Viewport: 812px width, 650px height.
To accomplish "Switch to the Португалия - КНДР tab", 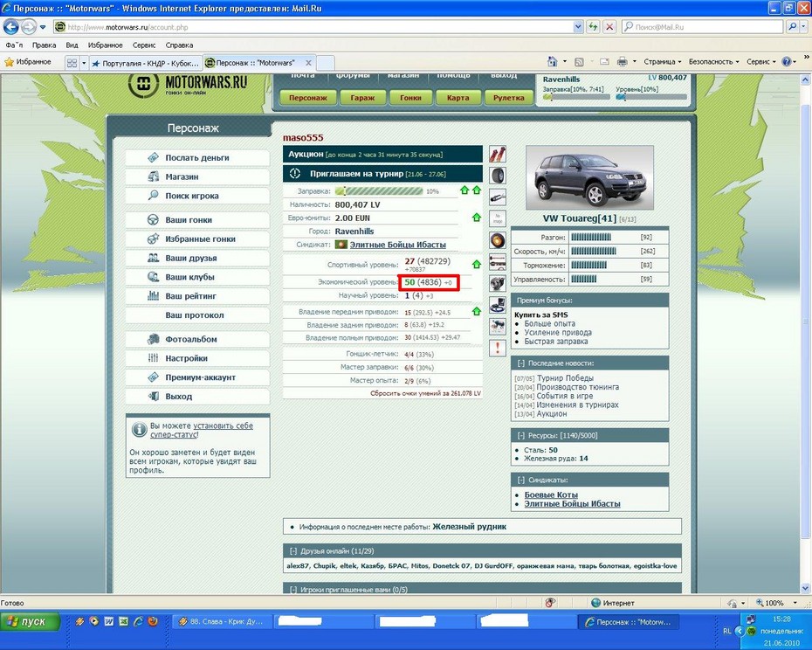I will click(x=146, y=63).
